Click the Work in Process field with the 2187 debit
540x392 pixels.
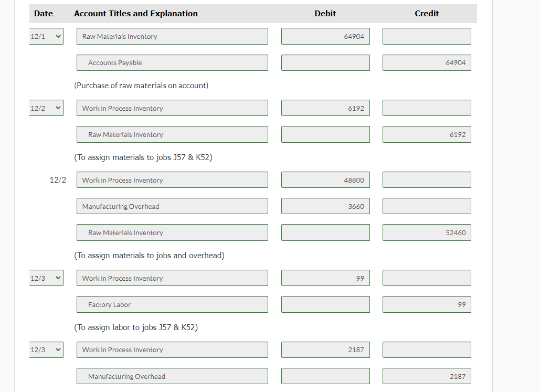click(172, 349)
